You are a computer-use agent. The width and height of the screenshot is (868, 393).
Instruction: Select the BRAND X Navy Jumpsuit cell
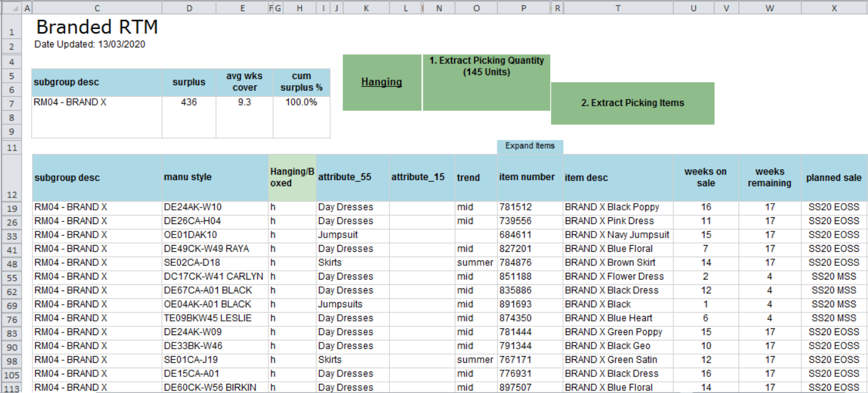617,235
